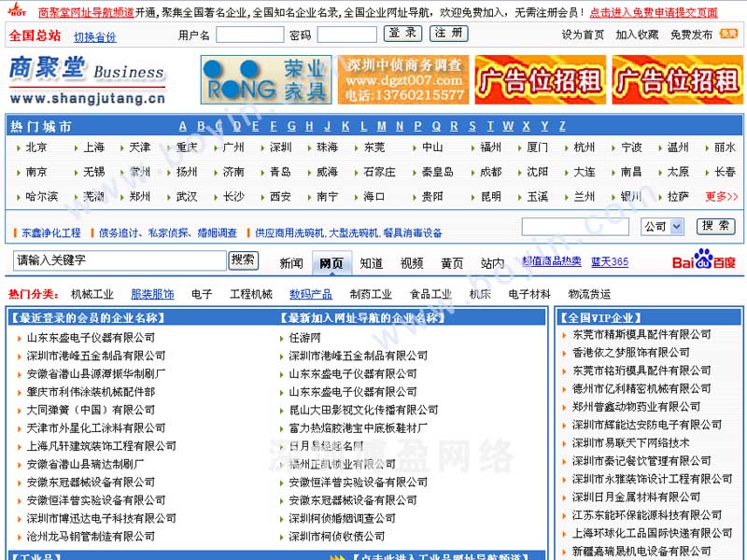Viewport: 747px width, 560px height.
Task: Open 沧州龙马钢管制造有限公司 entry
Action: point(91,537)
